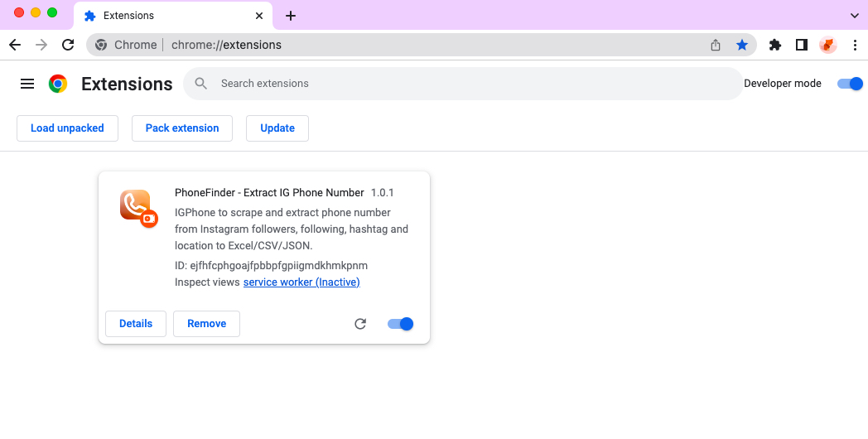Disable the PhoneFinder extension
The height and width of the screenshot is (439, 868).
[x=400, y=324]
